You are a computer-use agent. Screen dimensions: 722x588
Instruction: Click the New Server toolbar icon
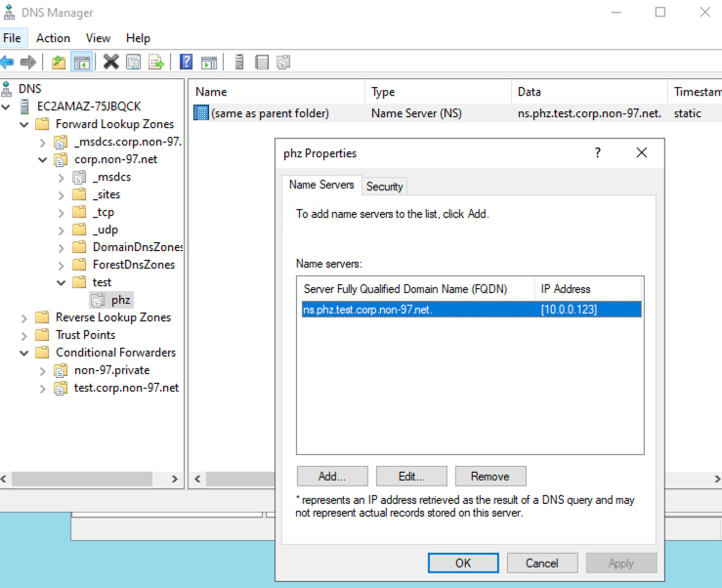pos(239,63)
